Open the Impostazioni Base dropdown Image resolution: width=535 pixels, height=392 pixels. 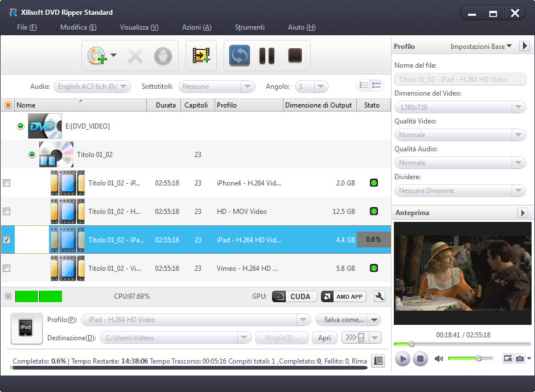pyautogui.click(x=481, y=47)
